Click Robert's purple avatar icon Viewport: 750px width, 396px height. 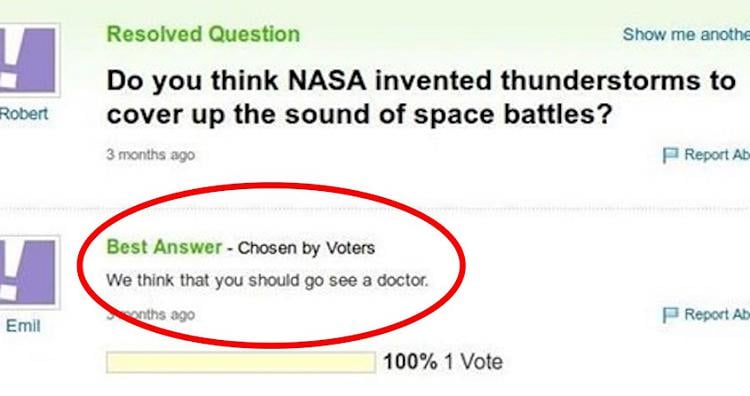(27, 60)
